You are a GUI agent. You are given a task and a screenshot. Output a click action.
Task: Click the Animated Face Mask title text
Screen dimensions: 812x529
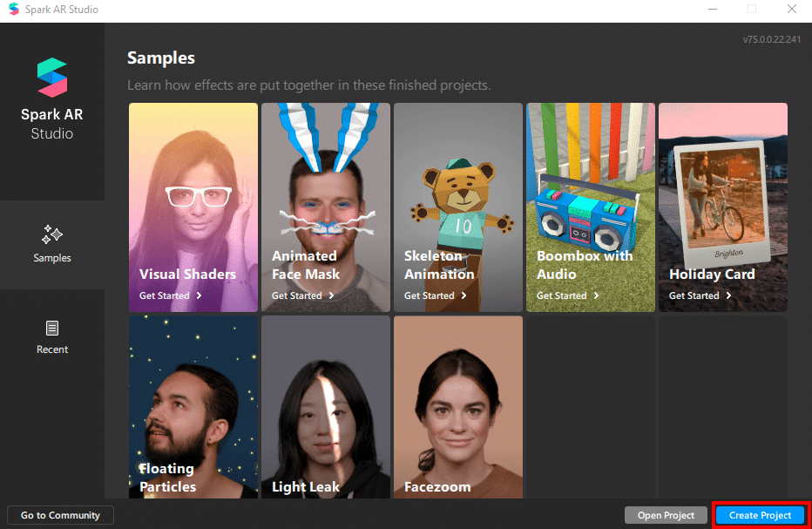(x=306, y=265)
